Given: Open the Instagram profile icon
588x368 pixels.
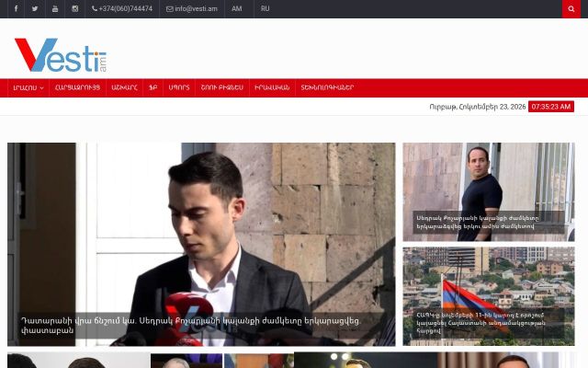Looking at the screenshot, I should [x=75, y=8].
